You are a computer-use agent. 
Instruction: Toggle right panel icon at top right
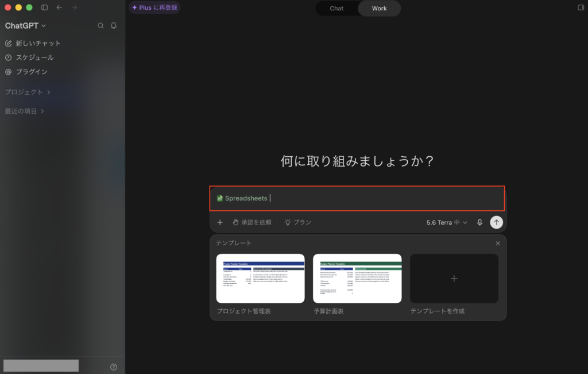[581, 7]
